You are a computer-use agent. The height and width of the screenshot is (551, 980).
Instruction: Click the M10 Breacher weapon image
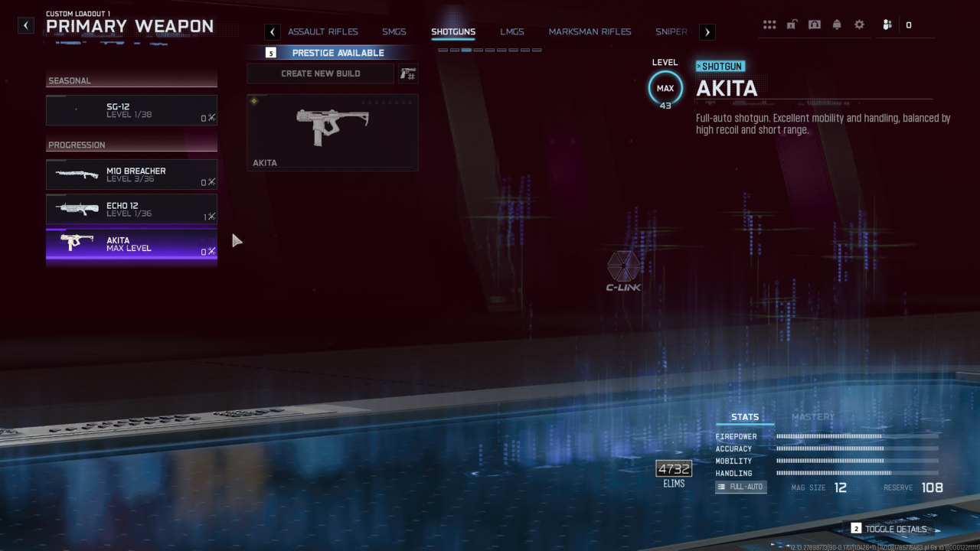click(77, 174)
